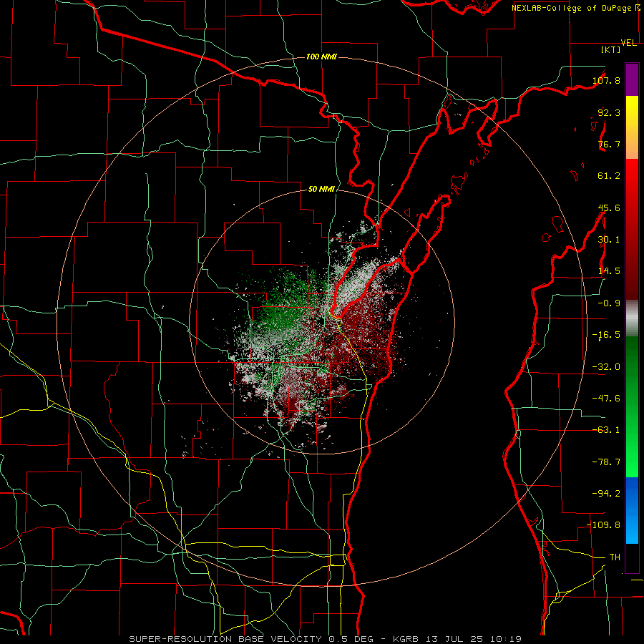
Task: Click the 13 JUL 25 10:19 timestamp
Action: point(474,639)
